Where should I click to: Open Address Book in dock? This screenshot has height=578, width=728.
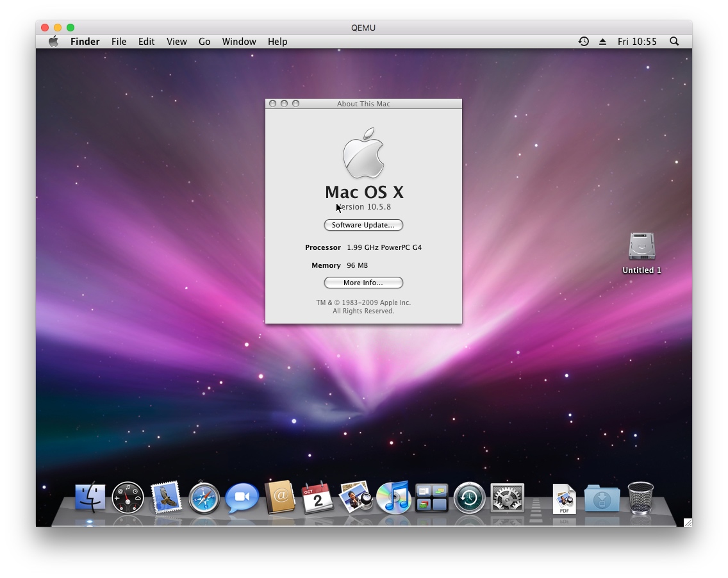279,497
